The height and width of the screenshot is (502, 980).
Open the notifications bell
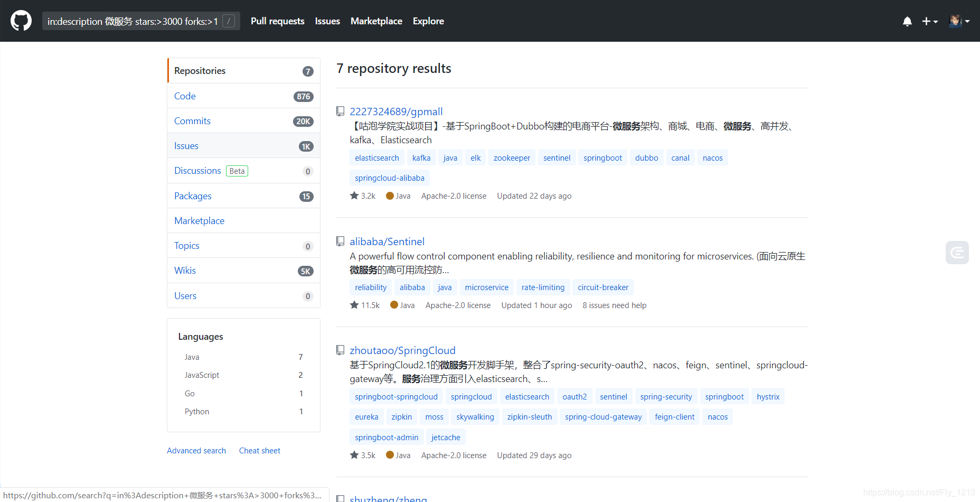pos(907,21)
